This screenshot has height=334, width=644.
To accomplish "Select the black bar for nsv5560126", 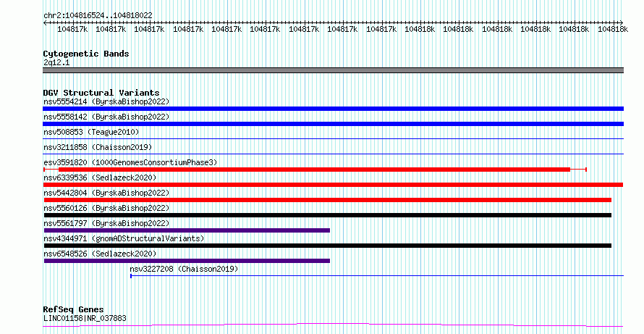I will point(328,215).
